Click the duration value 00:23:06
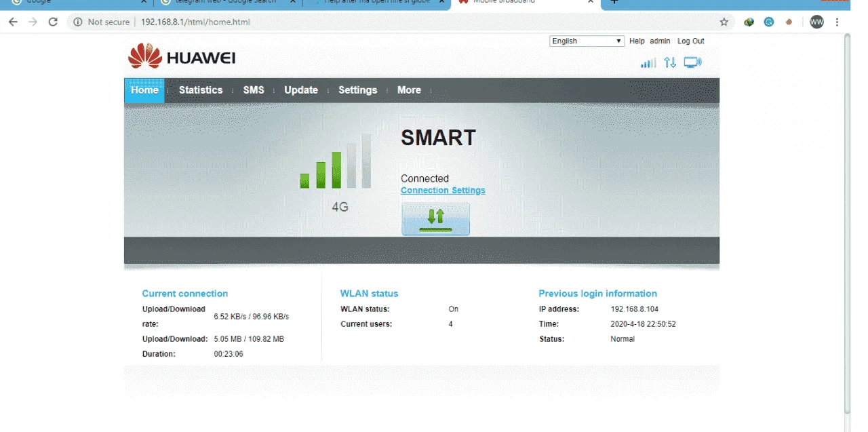 click(x=229, y=354)
